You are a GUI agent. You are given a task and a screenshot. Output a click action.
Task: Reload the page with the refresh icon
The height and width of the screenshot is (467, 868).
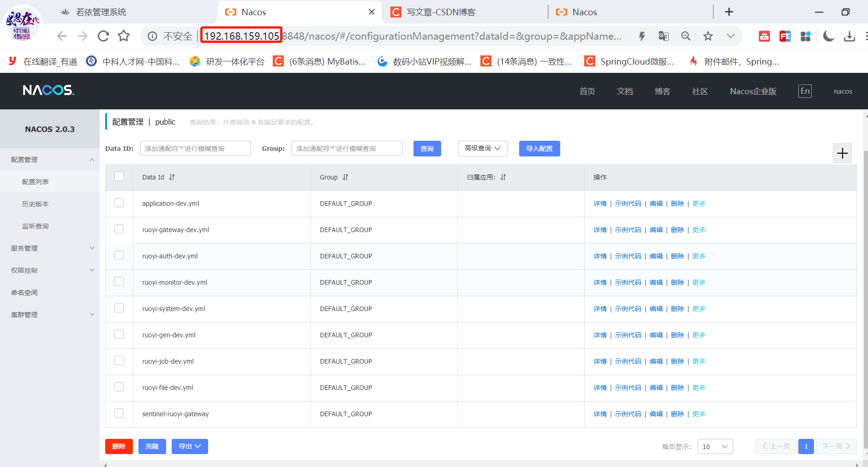pyautogui.click(x=103, y=36)
